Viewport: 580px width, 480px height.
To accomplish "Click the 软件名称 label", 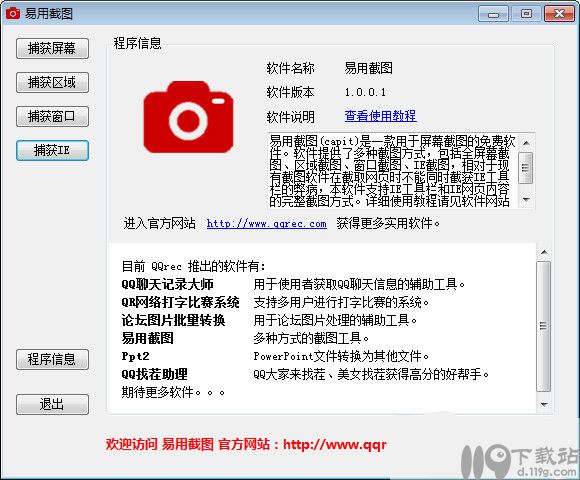I will tap(290, 68).
